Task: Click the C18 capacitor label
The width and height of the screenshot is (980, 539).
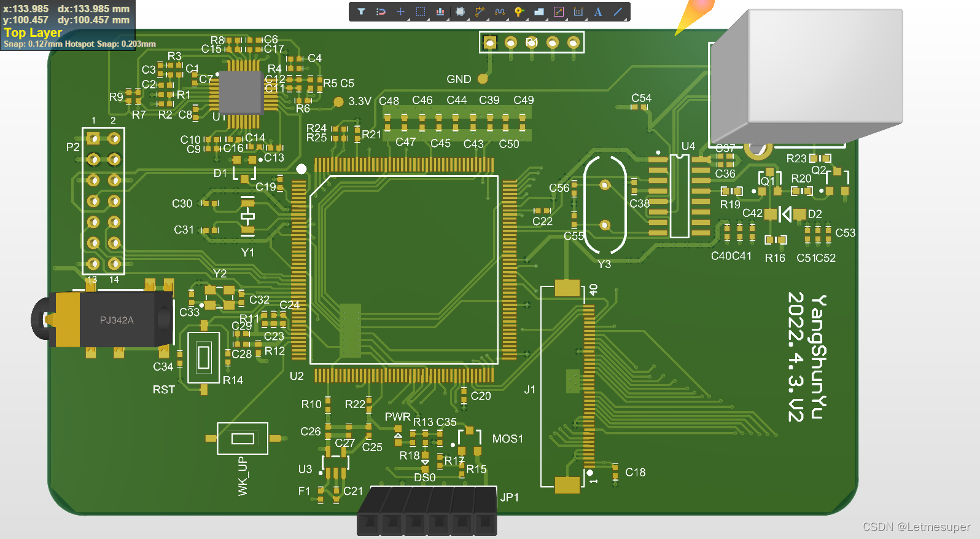Action: click(x=636, y=472)
